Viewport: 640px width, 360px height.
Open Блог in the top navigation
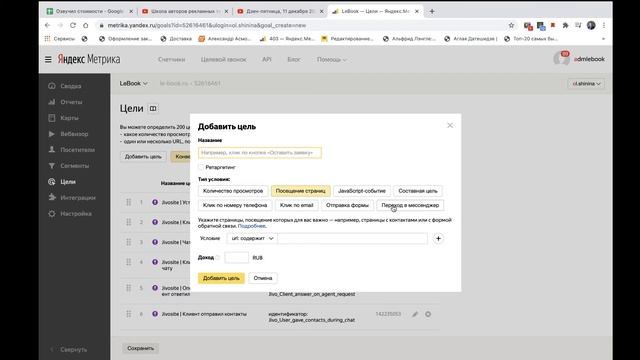point(293,60)
